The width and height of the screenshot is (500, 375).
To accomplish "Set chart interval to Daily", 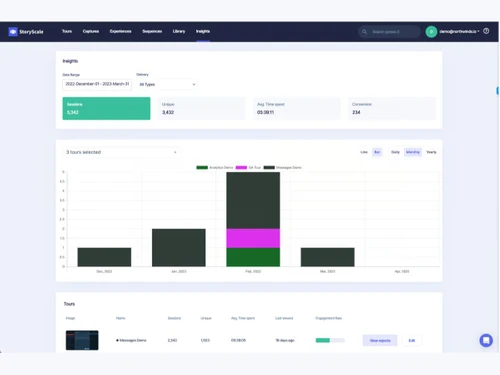I will click(395, 152).
